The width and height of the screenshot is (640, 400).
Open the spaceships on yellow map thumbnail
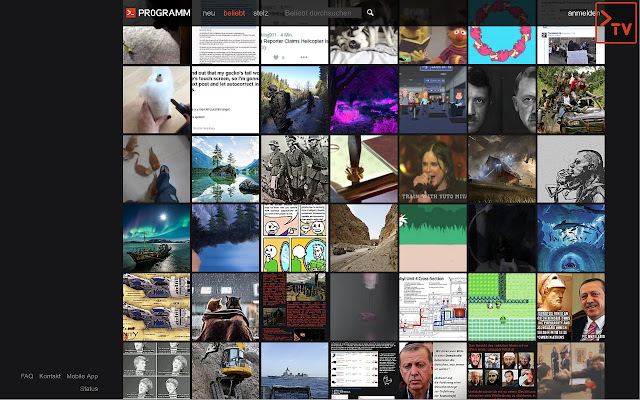(x=156, y=307)
